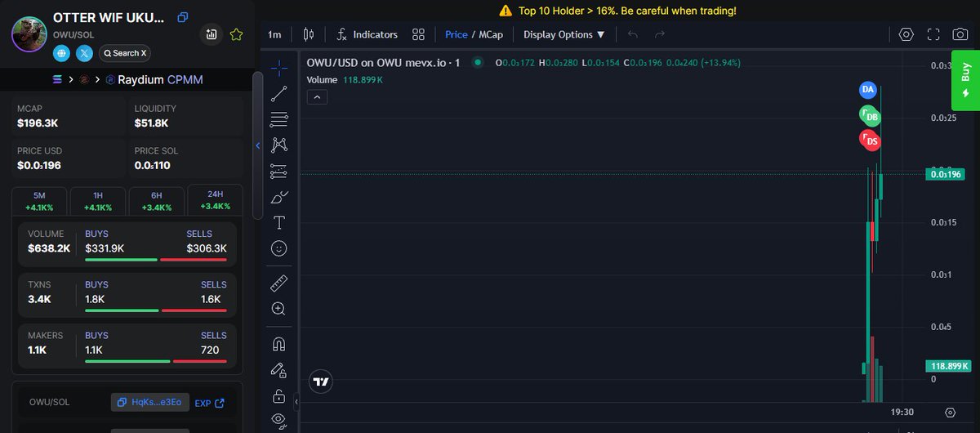Collapse the indicator legend arrow
Image resolution: width=980 pixels, height=433 pixels.
pyautogui.click(x=317, y=97)
